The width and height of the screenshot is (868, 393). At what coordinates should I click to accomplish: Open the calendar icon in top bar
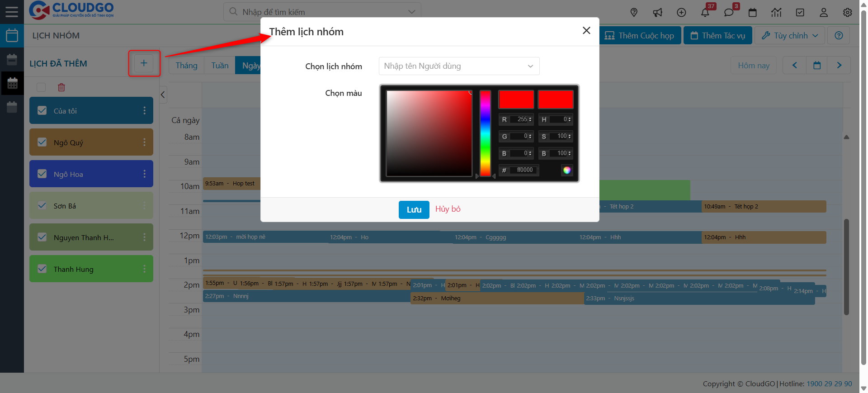coord(753,12)
